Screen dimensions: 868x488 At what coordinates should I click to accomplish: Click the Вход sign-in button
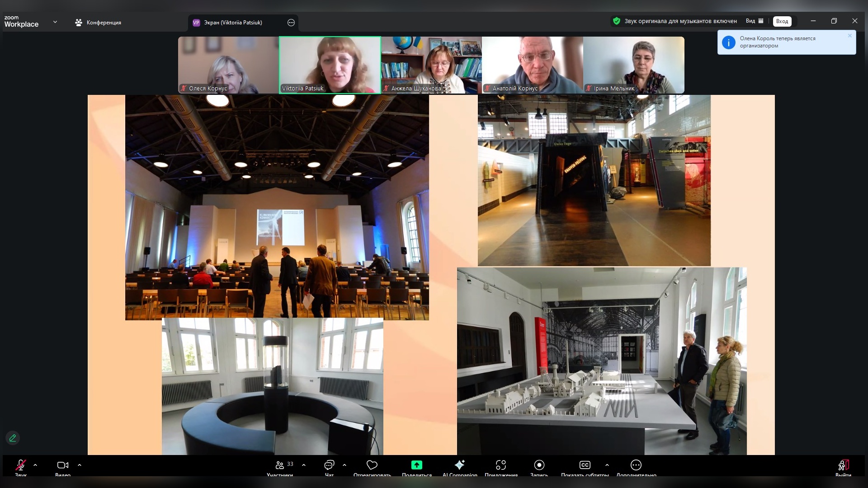(782, 21)
